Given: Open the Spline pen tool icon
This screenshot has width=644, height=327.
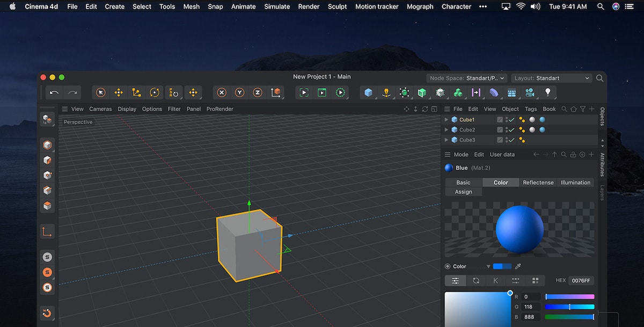Looking at the screenshot, I should click(386, 92).
